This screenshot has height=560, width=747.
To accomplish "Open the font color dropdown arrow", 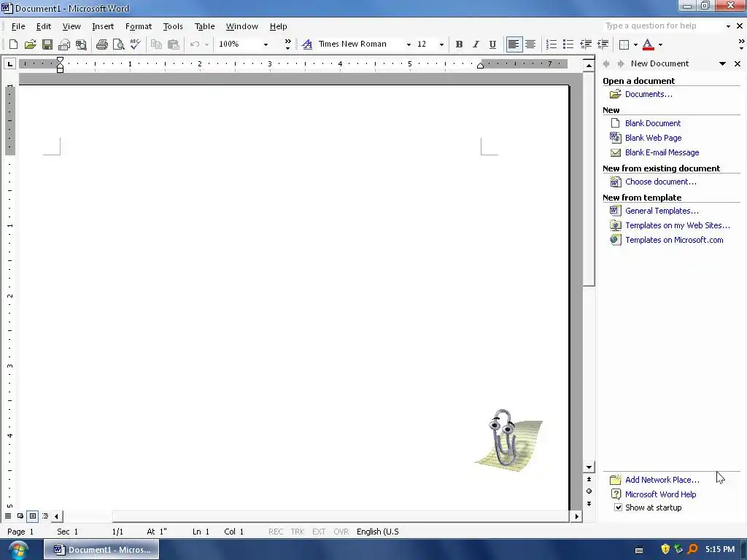I will click(x=660, y=44).
